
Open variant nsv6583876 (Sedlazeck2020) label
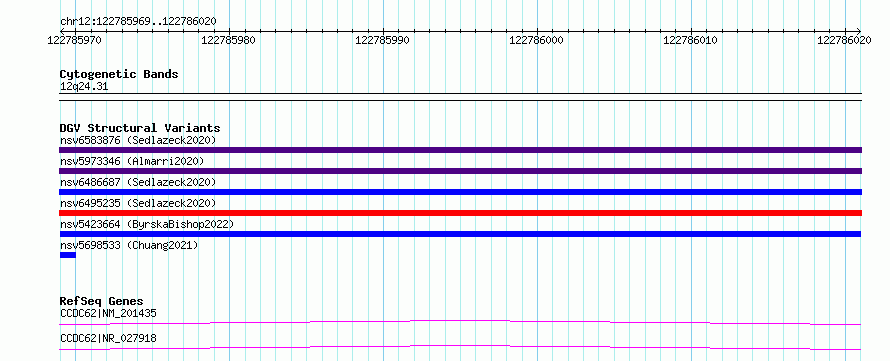click(x=138, y=140)
